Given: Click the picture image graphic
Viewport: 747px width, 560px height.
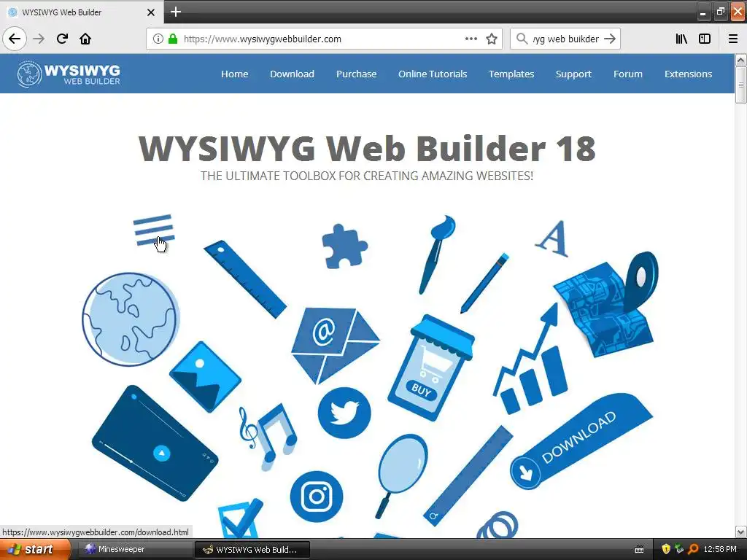Looking at the screenshot, I should pos(205,376).
